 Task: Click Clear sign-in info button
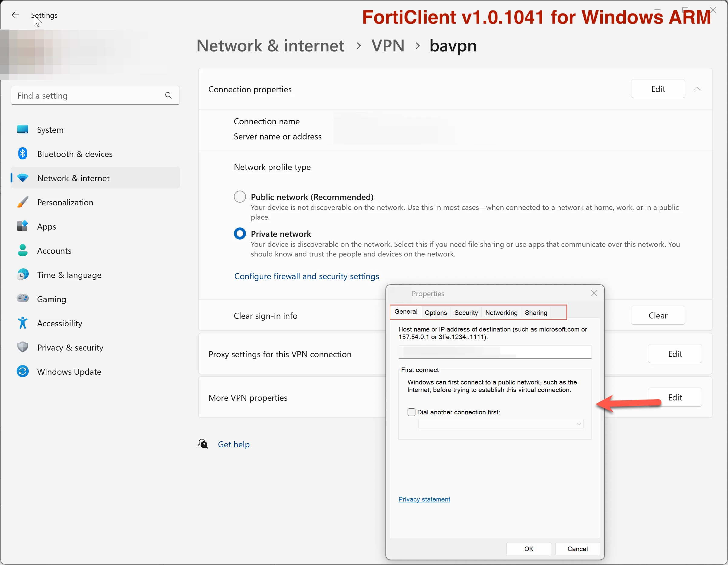pos(658,315)
